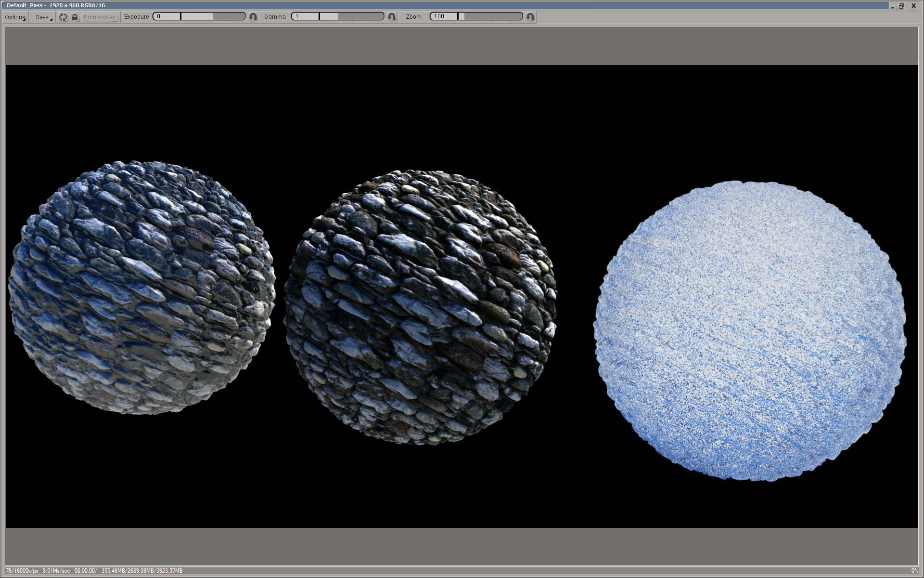Restore the render window size
This screenshot has height=578, width=924.
click(901, 6)
